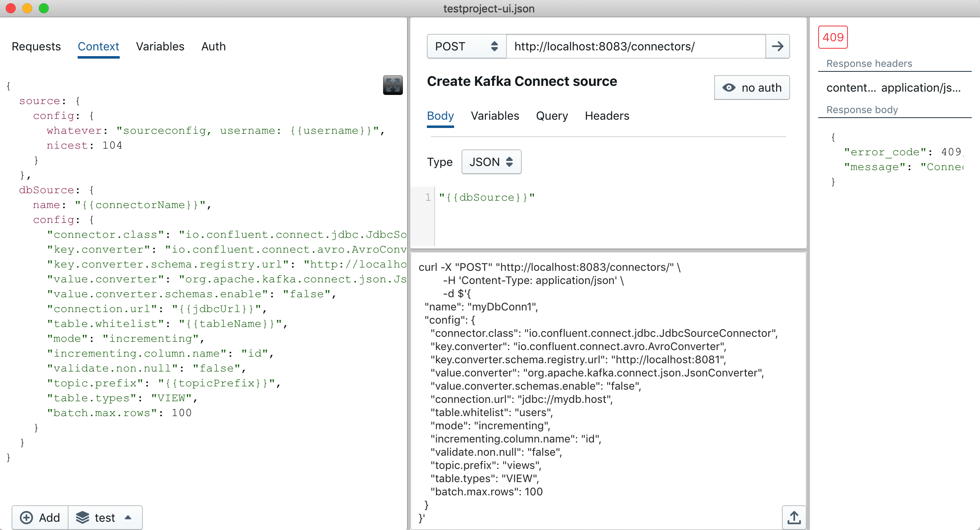Click the request URL input field

pyautogui.click(x=636, y=46)
